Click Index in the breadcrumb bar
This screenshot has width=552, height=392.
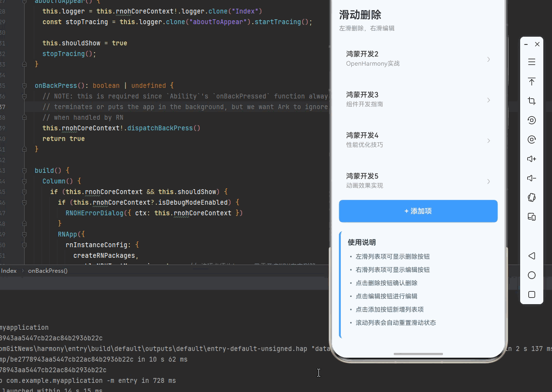point(9,270)
